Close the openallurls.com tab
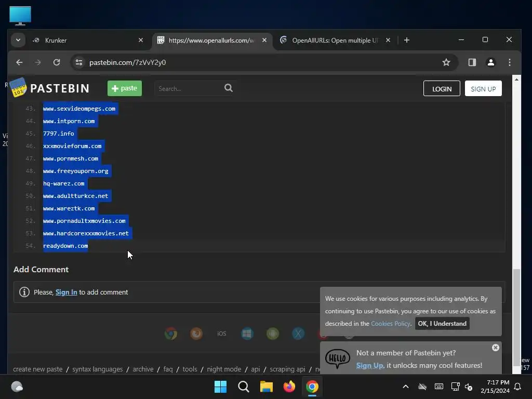The height and width of the screenshot is (399, 532). click(x=264, y=40)
